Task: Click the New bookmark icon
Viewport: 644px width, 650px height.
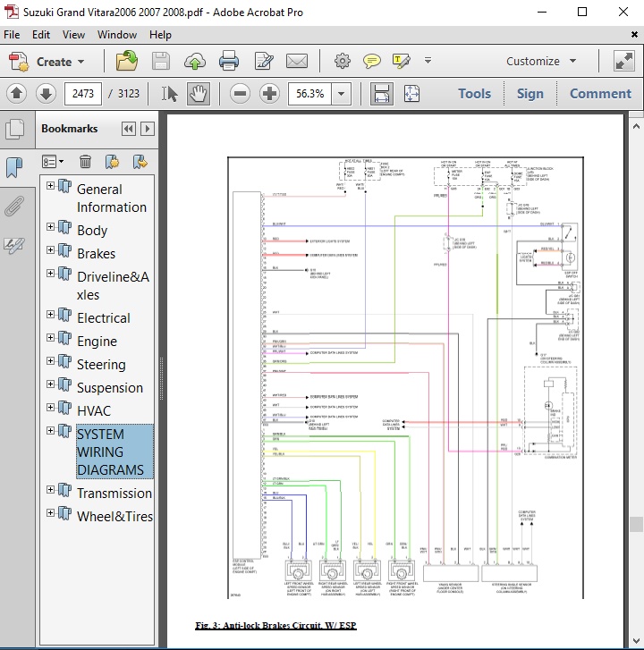Action: pyautogui.click(x=112, y=162)
